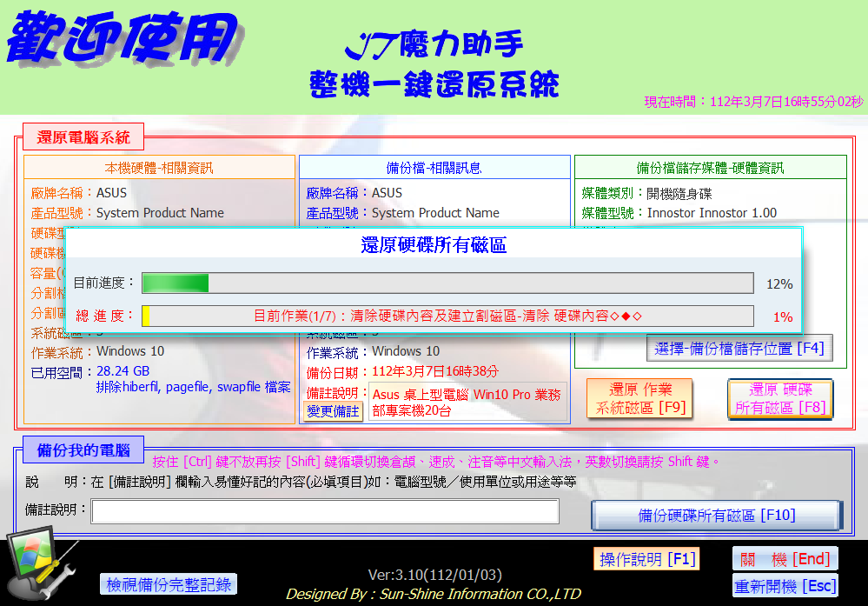Open 操作說明 [F1] help
The width and height of the screenshot is (868, 606).
pos(647,559)
